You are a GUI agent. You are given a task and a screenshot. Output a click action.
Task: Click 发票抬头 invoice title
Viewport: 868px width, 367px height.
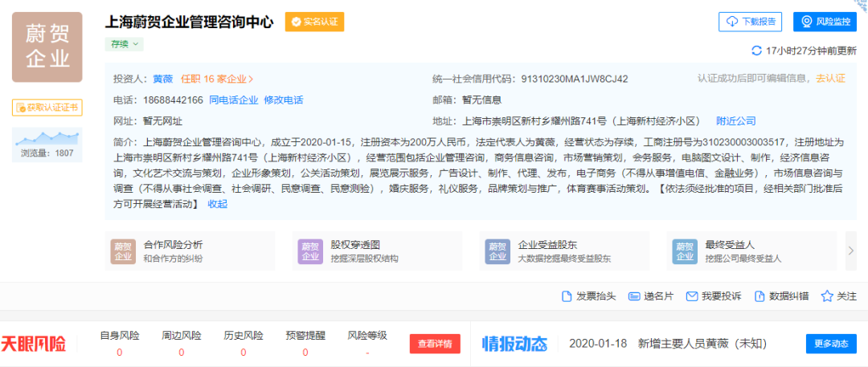[x=596, y=296]
